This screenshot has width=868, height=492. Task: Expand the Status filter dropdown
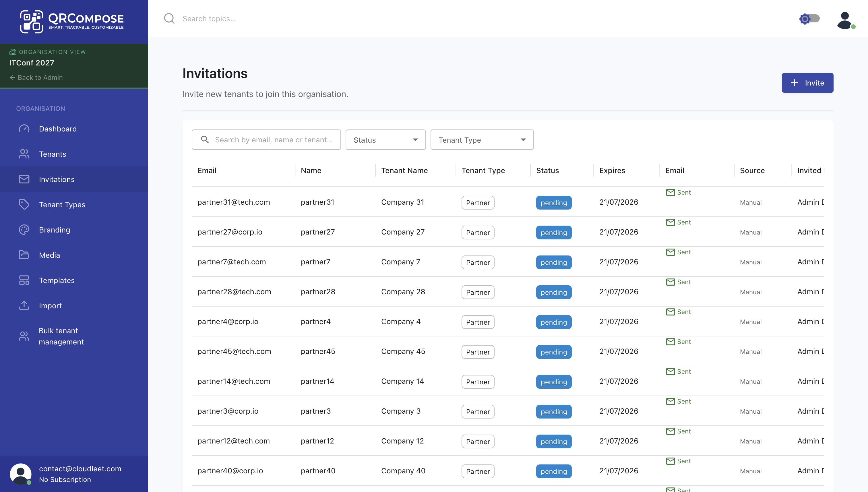point(385,140)
